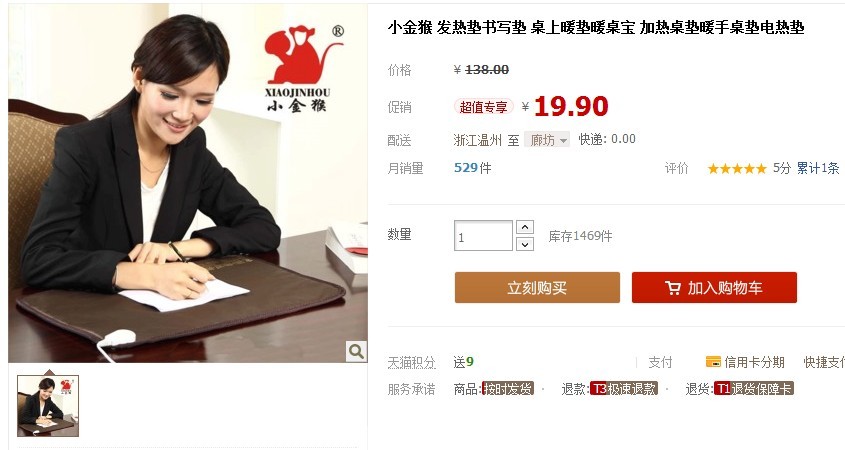Viewport: 845px width, 450px height.
Task: Open the 廊坊 delivery destination dropdown
Action: coord(547,140)
